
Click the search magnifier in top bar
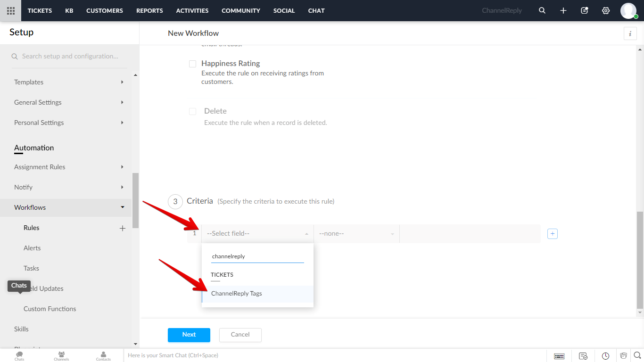coord(542,10)
